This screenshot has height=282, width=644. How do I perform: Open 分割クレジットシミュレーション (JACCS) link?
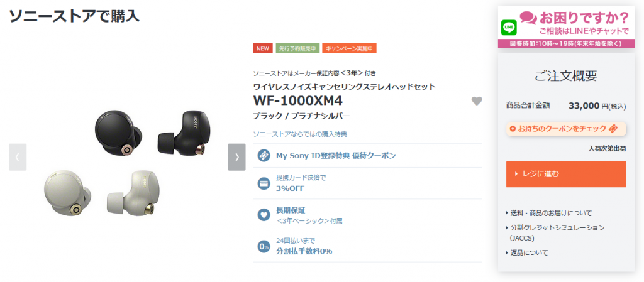click(555, 232)
